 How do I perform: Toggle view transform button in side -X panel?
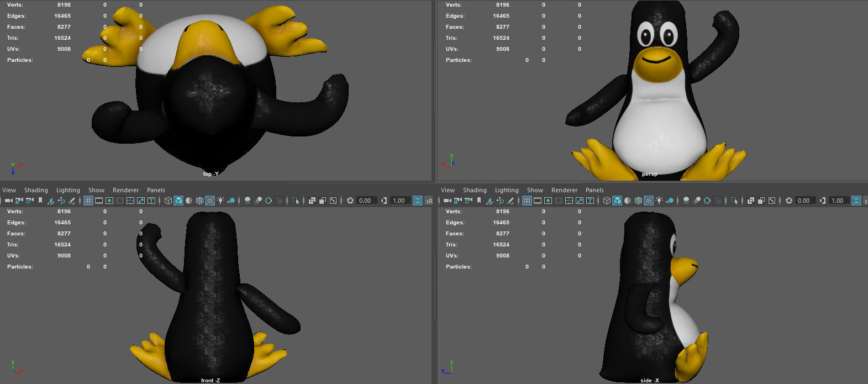click(856, 201)
